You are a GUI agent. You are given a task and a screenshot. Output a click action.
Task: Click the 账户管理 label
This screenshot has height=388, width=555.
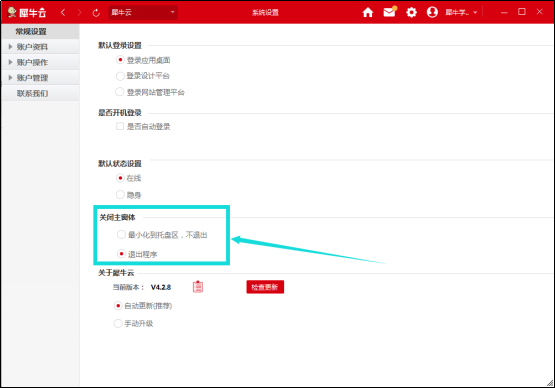32,78
